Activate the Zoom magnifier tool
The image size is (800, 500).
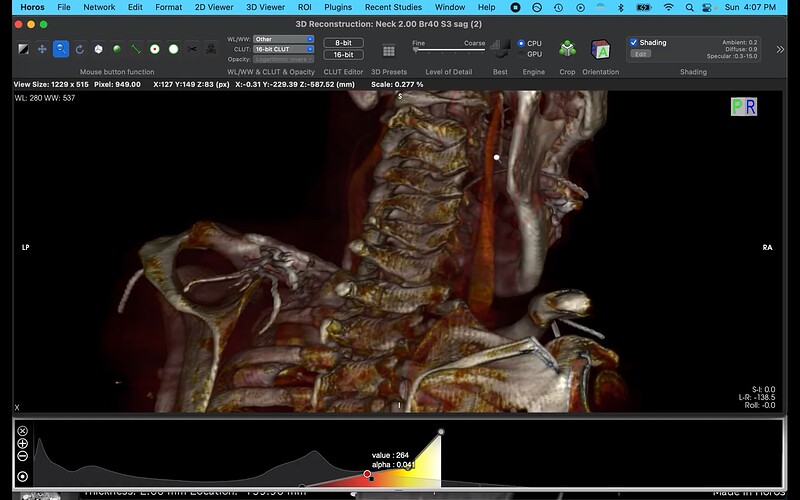[61, 48]
